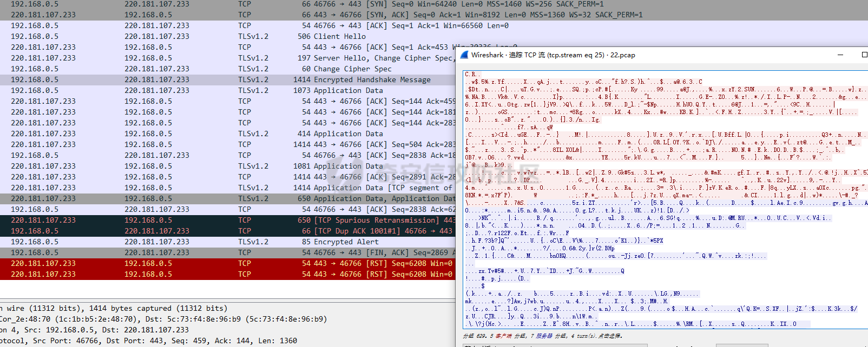
Task: Maximize the Follow TCP Stream dialog
Action: pyautogui.click(x=864, y=55)
